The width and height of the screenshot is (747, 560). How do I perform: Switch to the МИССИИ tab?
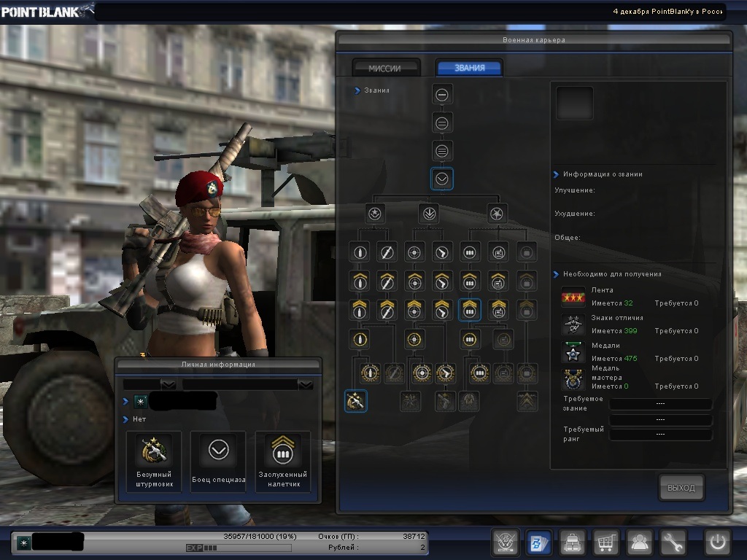(x=385, y=68)
